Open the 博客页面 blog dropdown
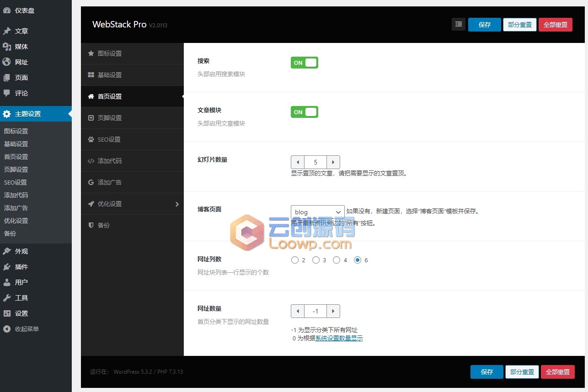The height and width of the screenshot is (392, 588). pyautogui.click(x=318, y=212)
